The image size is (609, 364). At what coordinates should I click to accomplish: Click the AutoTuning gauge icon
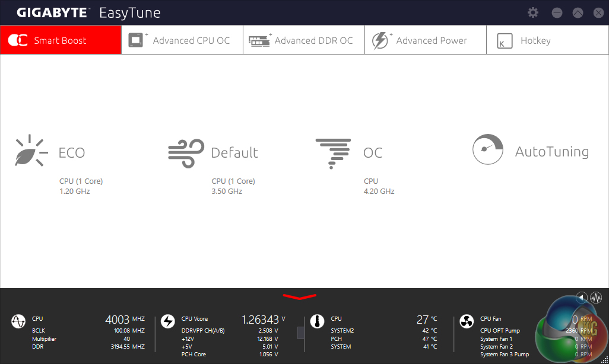coord(488,149)
